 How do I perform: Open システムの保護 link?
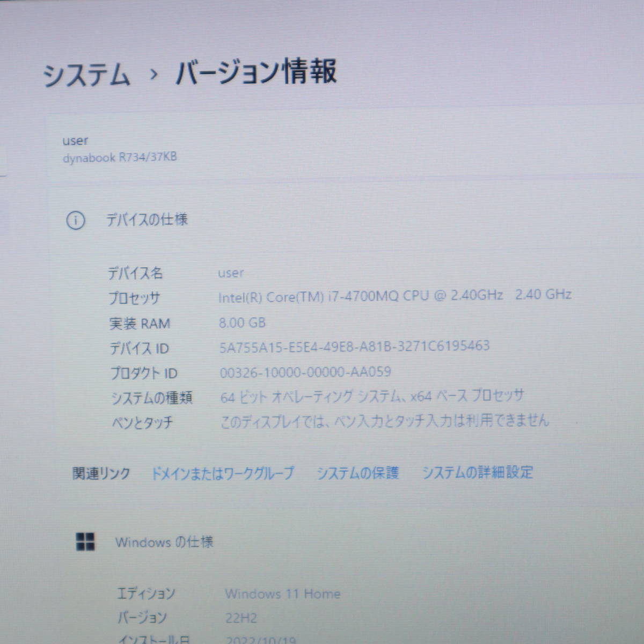click(357, 472)
